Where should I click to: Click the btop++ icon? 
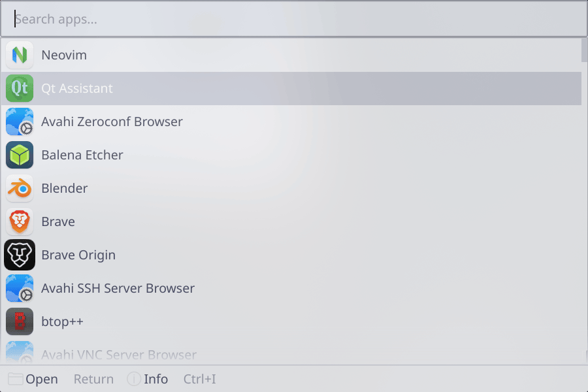[x=20, y=321]
